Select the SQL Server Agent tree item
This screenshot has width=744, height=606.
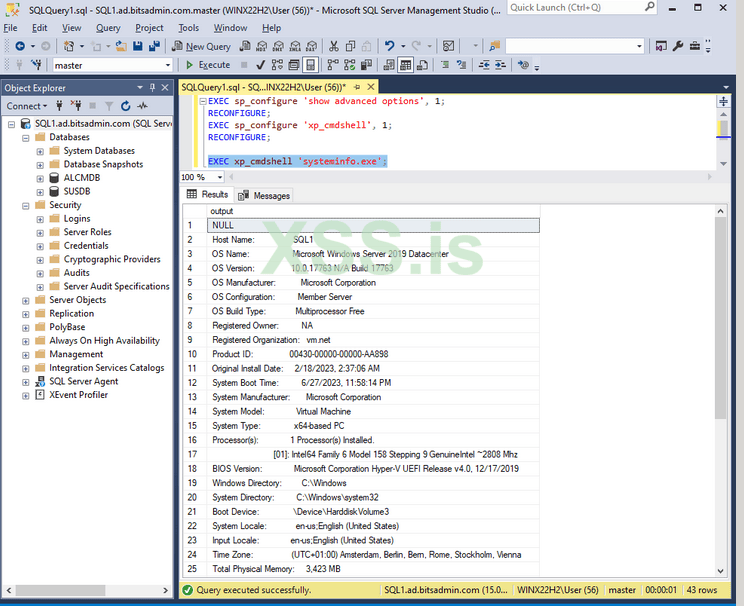click(x=83, y=381)
